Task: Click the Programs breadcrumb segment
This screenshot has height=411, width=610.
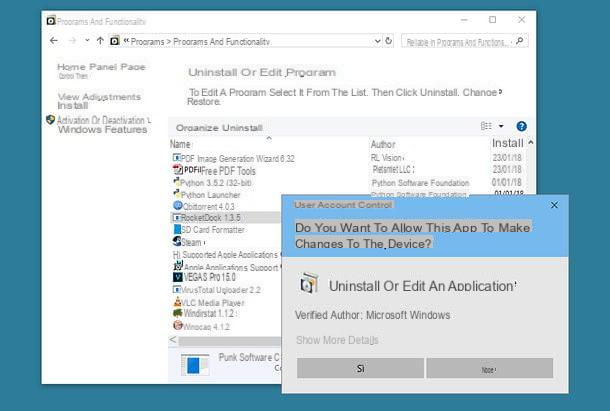Action: click(147, 41)
